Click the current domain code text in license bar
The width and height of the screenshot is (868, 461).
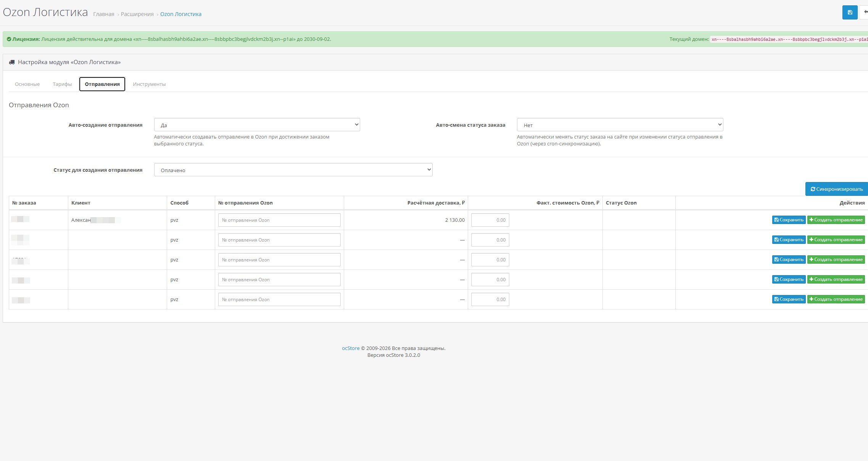pos(789,39)
